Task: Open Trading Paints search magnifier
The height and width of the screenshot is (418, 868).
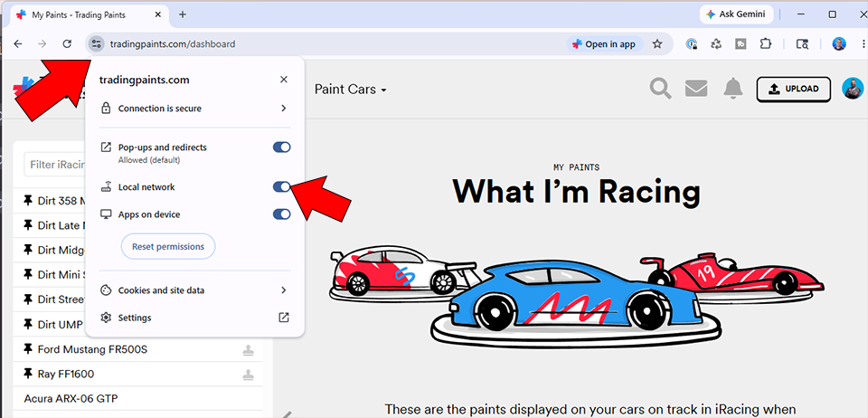Action: tap(660, 89)
